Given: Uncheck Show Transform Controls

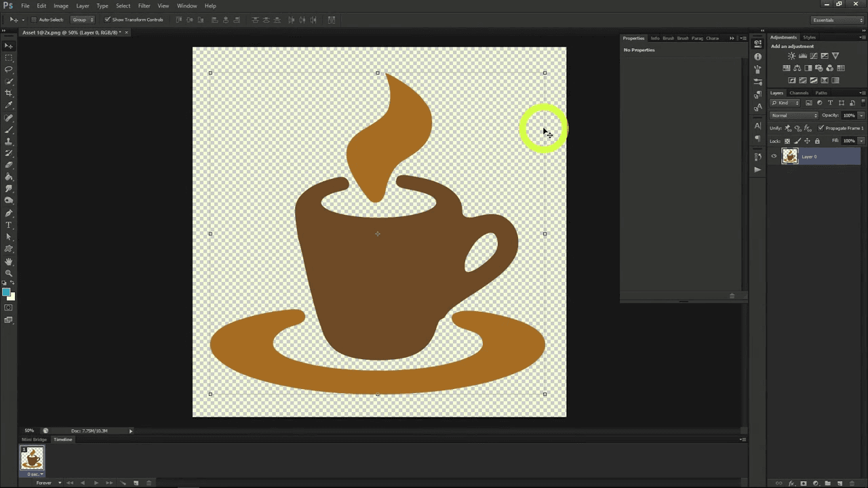Looking at the screenshot, I should [x=107, y=20].
